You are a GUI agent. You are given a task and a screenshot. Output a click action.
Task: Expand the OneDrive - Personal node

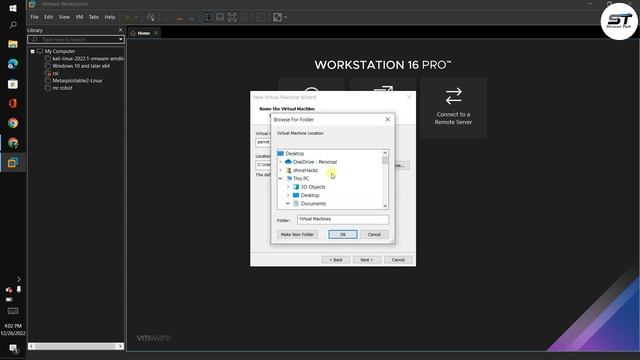280,162
